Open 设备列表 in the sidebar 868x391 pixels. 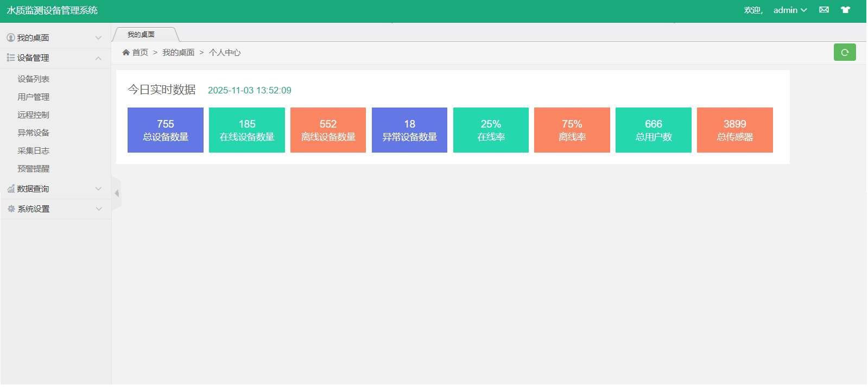33,79
